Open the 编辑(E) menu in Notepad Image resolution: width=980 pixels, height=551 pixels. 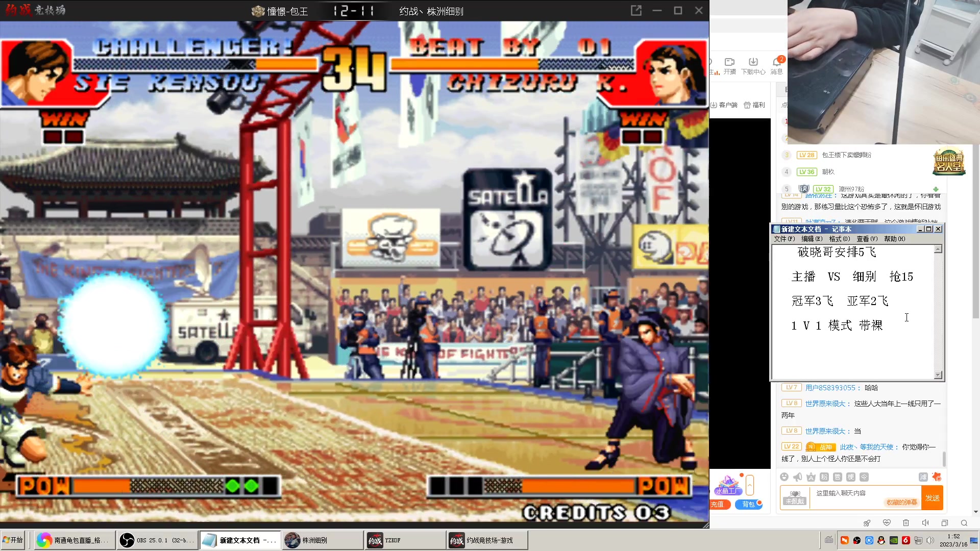pyautogui.click(x=812, y=239)
